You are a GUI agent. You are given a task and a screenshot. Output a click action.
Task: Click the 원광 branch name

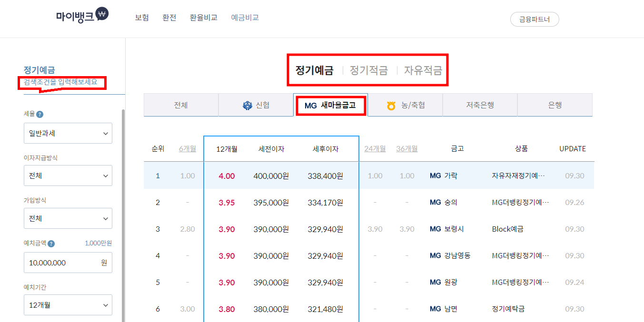click(x=450, y=282)
